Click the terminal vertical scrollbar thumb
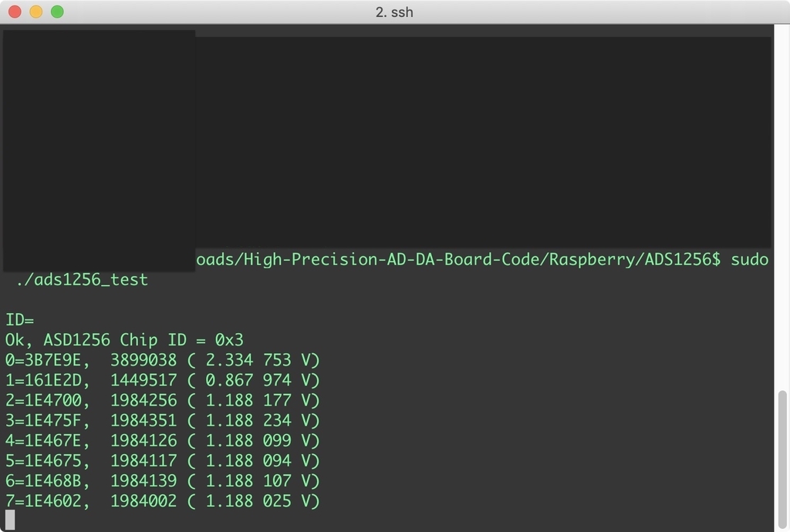The image size is (790, 532). (x=782, y=458)
